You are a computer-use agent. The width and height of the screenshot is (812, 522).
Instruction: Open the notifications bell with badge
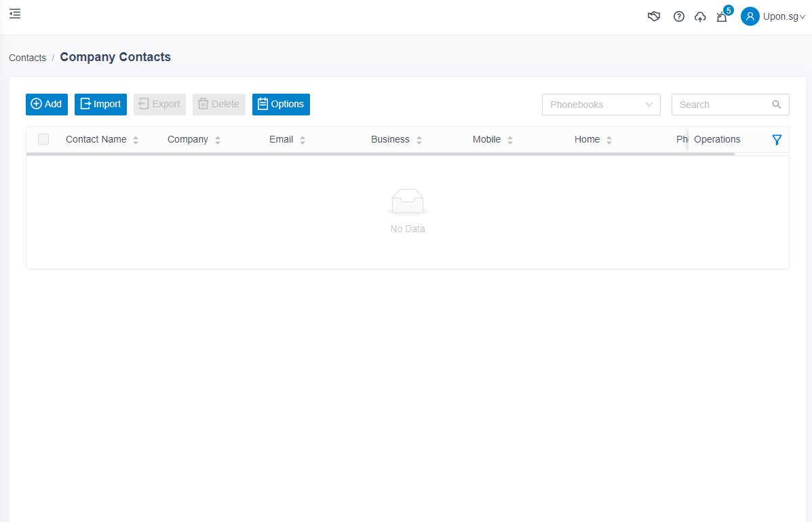(722, 17)
